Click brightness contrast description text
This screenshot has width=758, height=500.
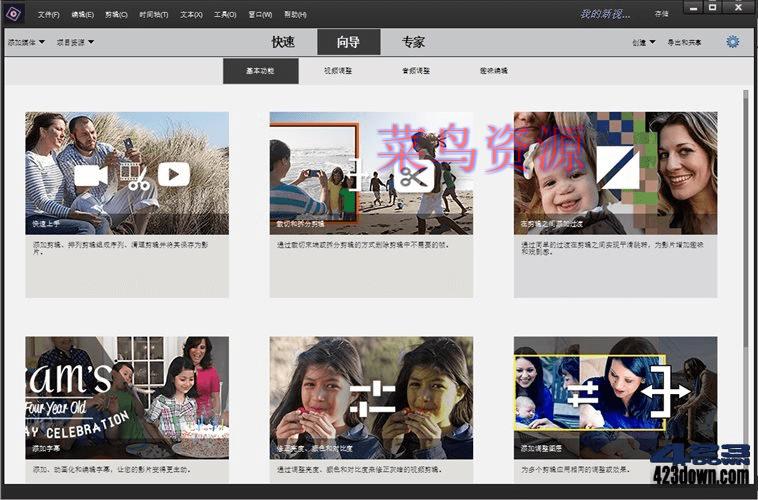tap(359, 470)
